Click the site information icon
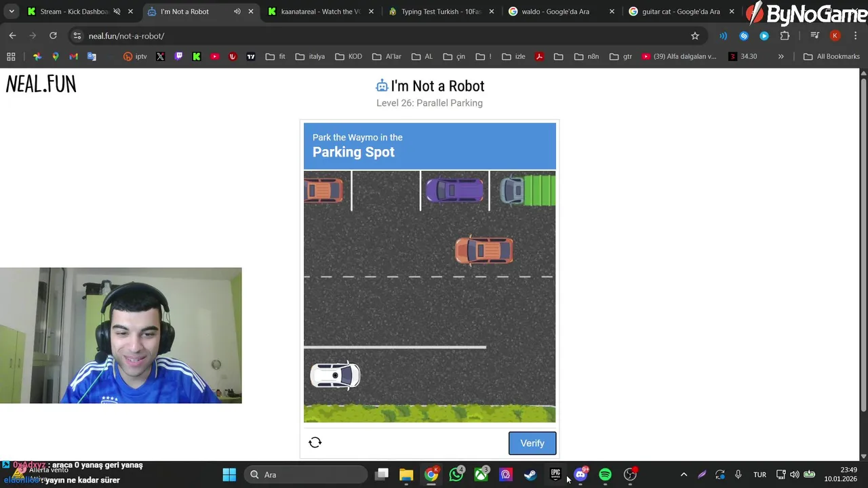The image size is (868, 488). (x=77, y=36)
